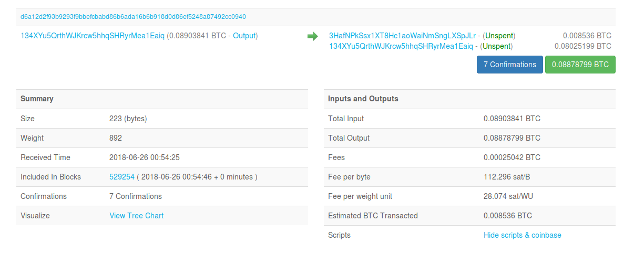
Task: Open the output address 3HafNPkSsx1XT8Hc1ao
Action: (402, 36)
